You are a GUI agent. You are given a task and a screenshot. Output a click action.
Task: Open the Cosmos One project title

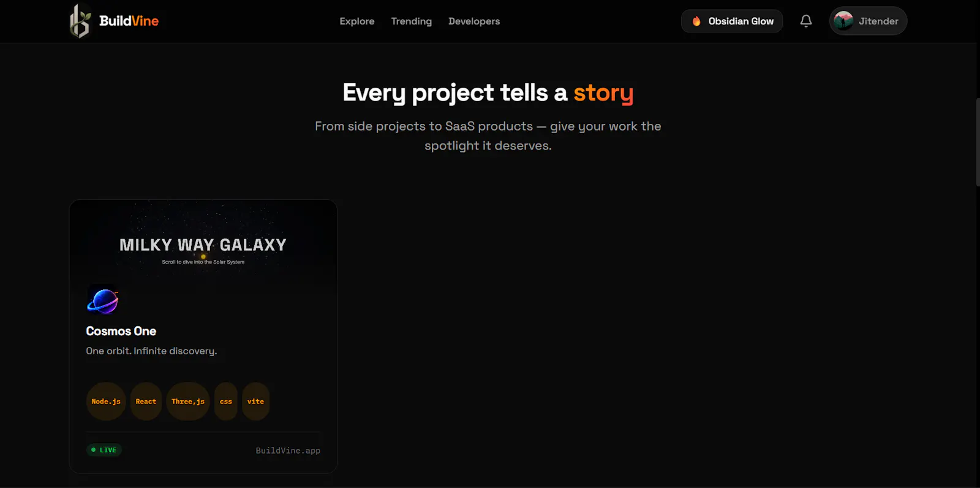[x=121, y=331]
